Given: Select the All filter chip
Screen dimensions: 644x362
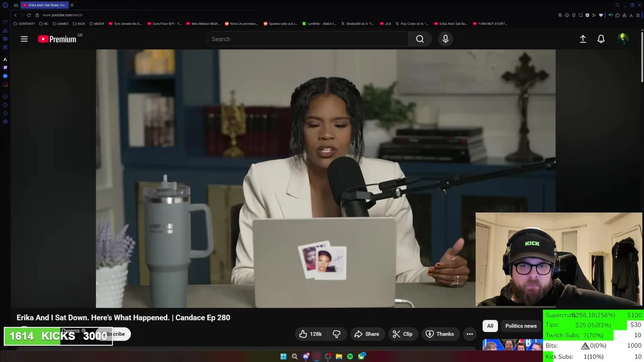Looking at the screenshot, I should (490, 326).
